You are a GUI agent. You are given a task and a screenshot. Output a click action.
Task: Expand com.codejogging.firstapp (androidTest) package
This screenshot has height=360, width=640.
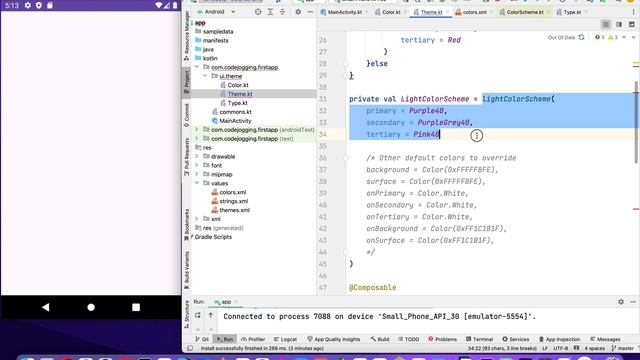click(x=197, y=129)
